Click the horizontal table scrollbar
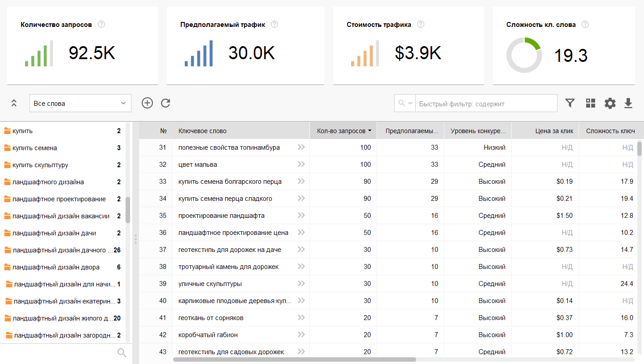The image size is (644, 364). coord(295,359)
